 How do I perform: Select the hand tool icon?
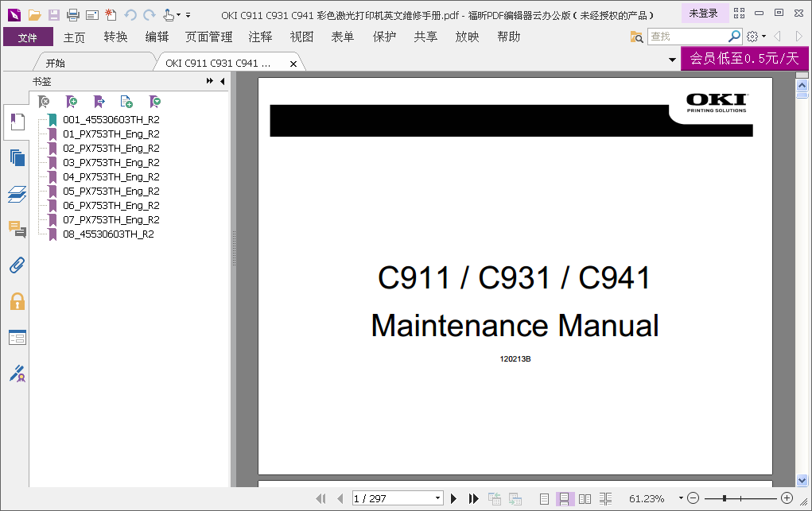pyautogui.click(x=168, y=15)
